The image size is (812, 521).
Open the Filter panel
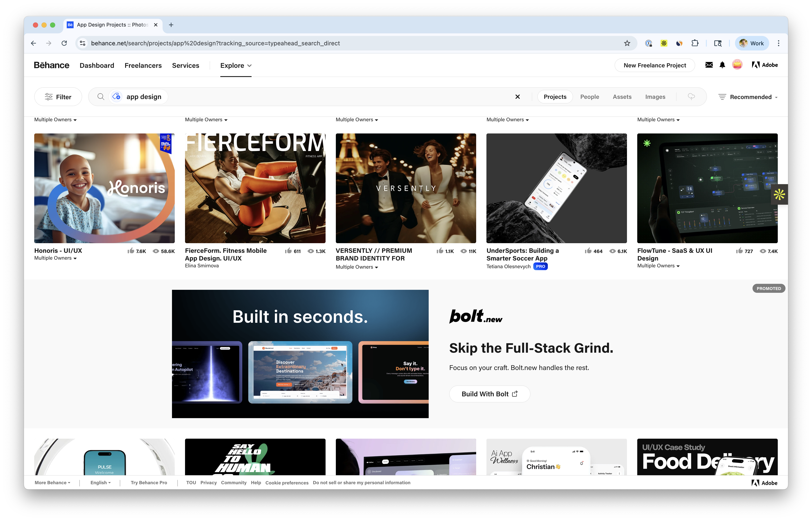pos(58,97)
